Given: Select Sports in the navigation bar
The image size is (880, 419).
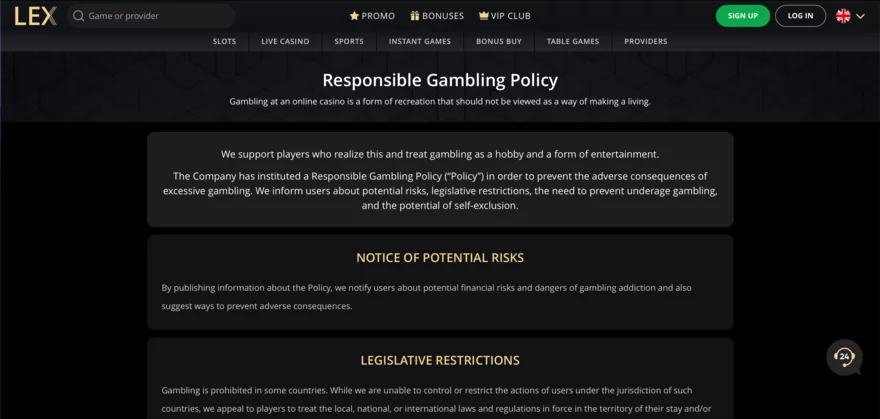Looking at the screenshot, I should pos(349,41).
